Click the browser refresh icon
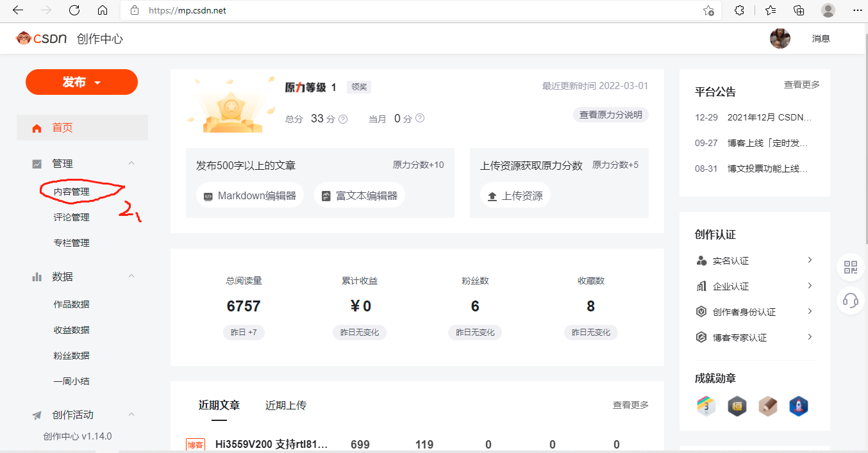The height and width of the screenshot is (453, 868). 74,10
